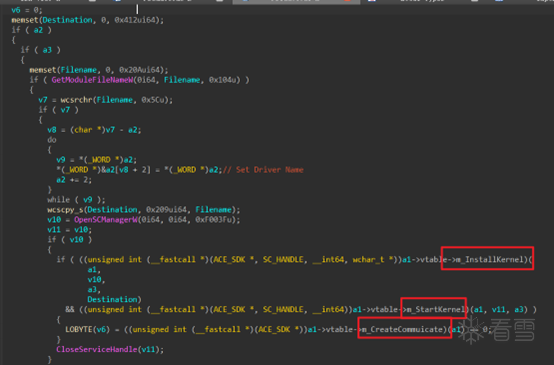
Task: Select the wcscpy_s function call
Action: coord(65,210)
